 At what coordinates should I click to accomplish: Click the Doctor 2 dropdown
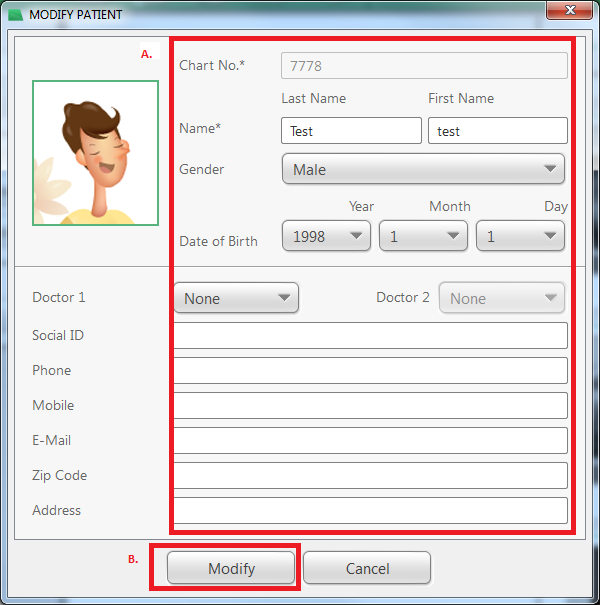tap(501, 298)
